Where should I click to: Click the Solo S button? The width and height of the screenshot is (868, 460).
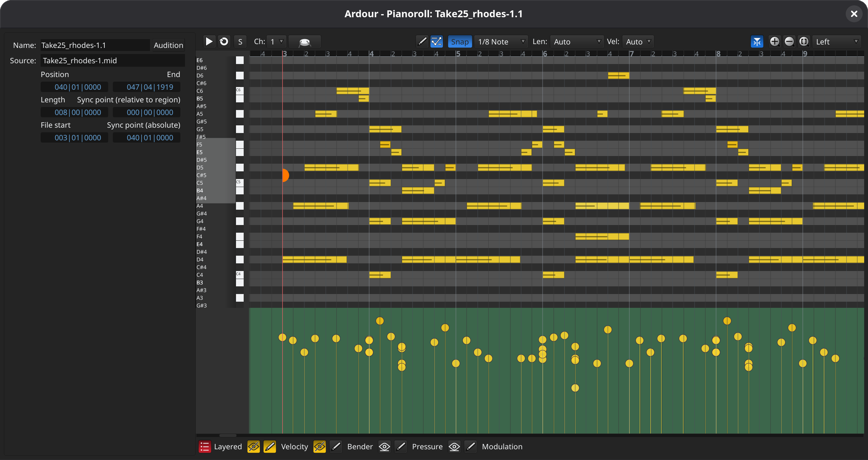240,41
